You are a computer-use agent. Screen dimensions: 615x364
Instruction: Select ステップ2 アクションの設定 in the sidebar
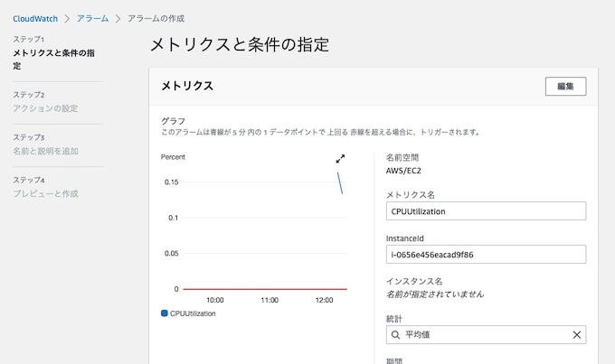pos(45,102)
